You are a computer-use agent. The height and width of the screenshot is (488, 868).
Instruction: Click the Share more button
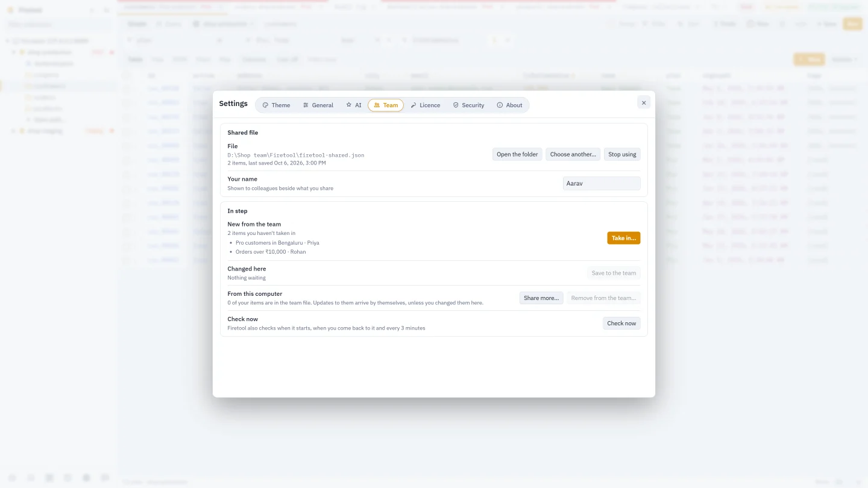tap(541, 298)
